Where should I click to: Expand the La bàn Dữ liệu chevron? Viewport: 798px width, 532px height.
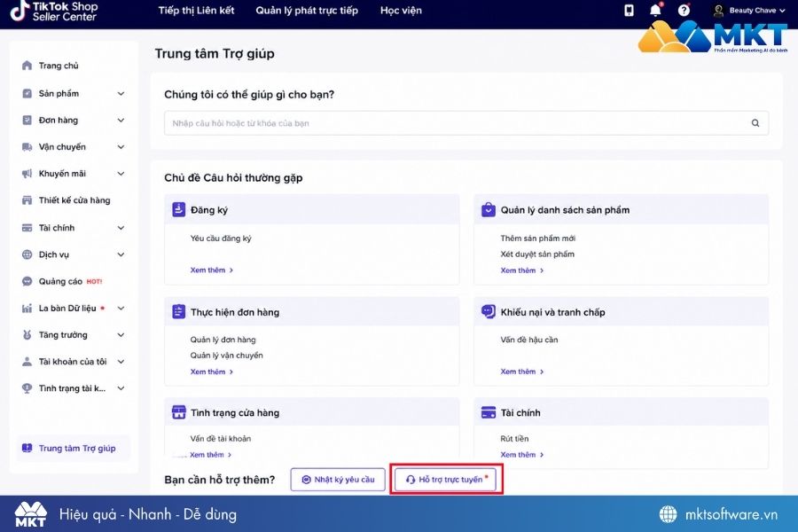point(121,308)
